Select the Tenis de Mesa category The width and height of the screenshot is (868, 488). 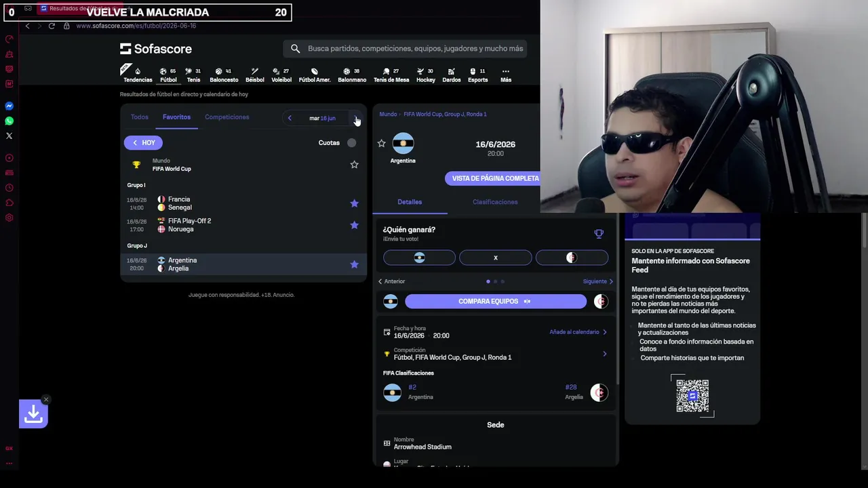click(x=391, y=75)
